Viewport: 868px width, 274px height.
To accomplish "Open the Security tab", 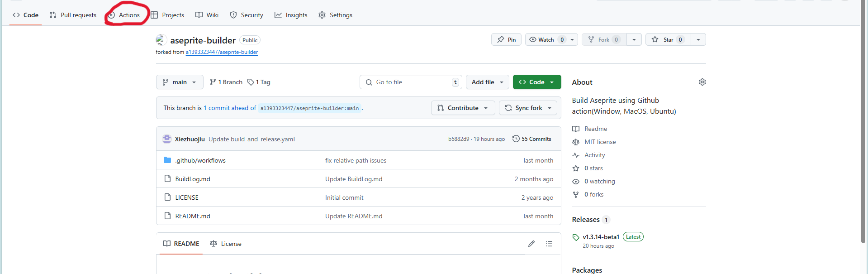I will tap(247, 15).
